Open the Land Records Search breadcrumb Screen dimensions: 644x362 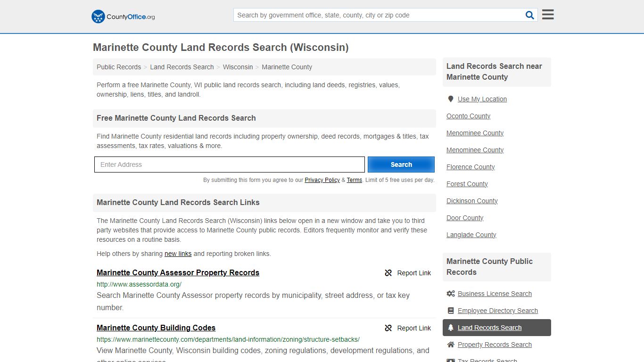[182, 67]
